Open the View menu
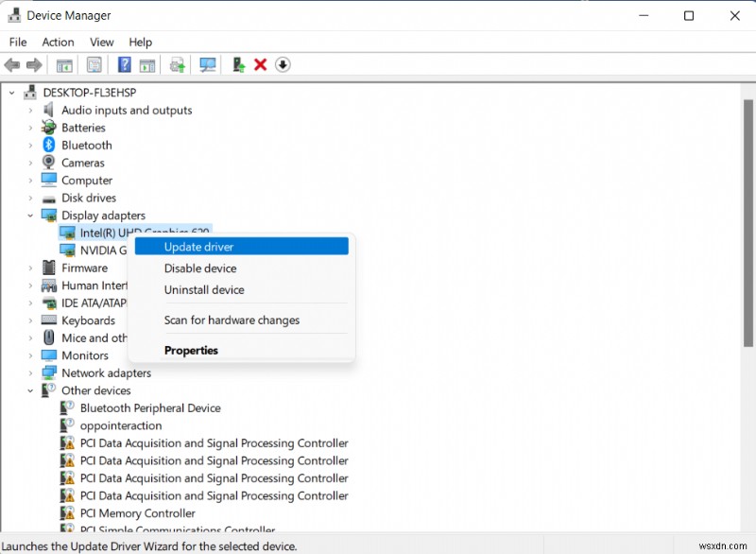 tap(101, 42)
